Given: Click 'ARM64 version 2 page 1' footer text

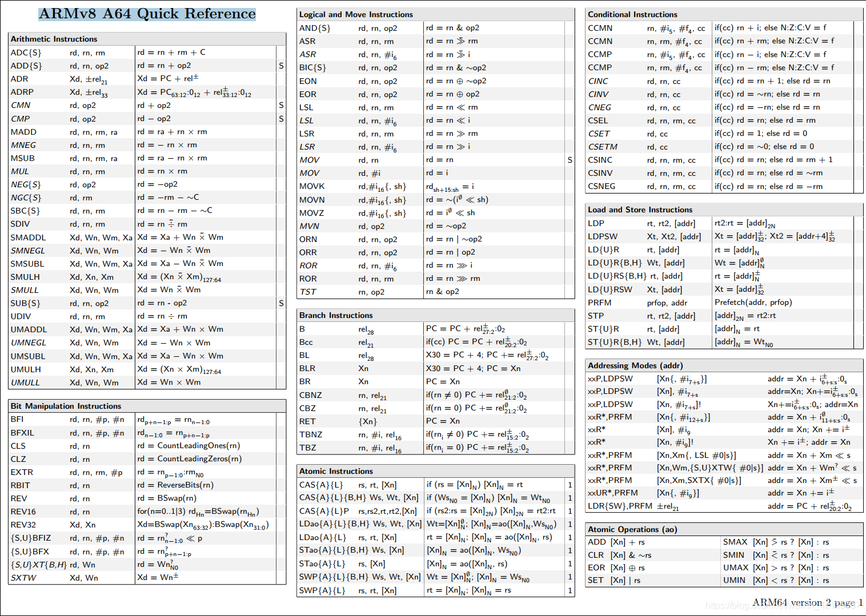Looking at the screenshot, I should (x=808, y=602).
